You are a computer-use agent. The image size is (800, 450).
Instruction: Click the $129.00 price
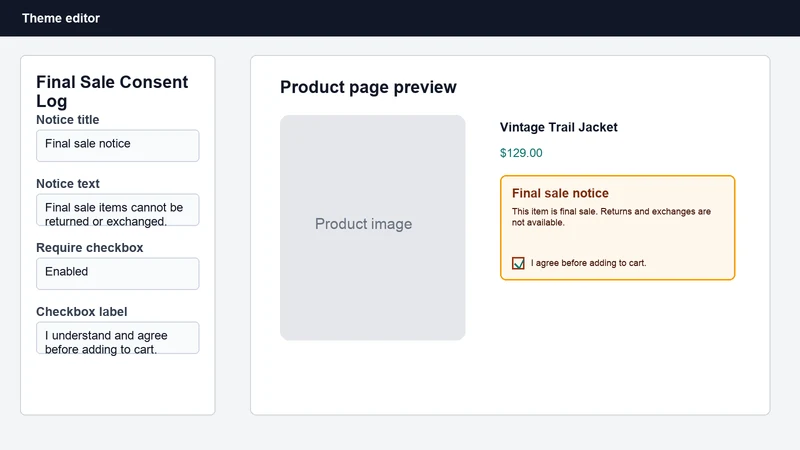[x=521, y=153]
